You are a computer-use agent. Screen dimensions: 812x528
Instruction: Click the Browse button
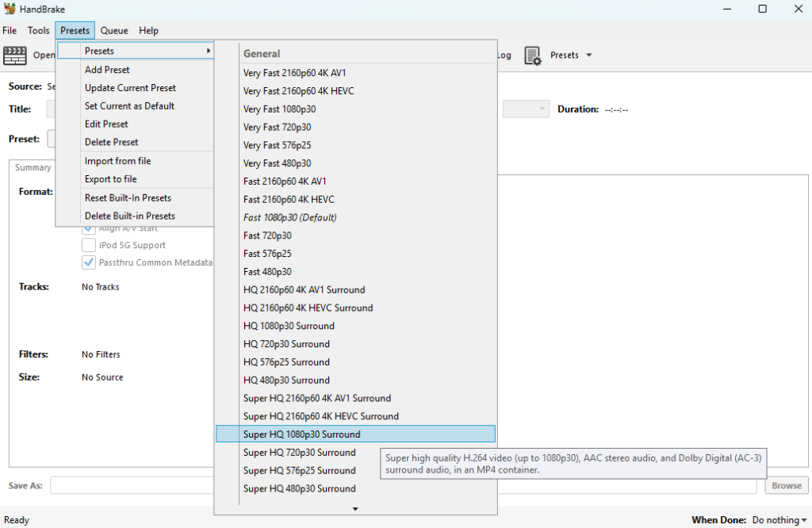[786, 485]
